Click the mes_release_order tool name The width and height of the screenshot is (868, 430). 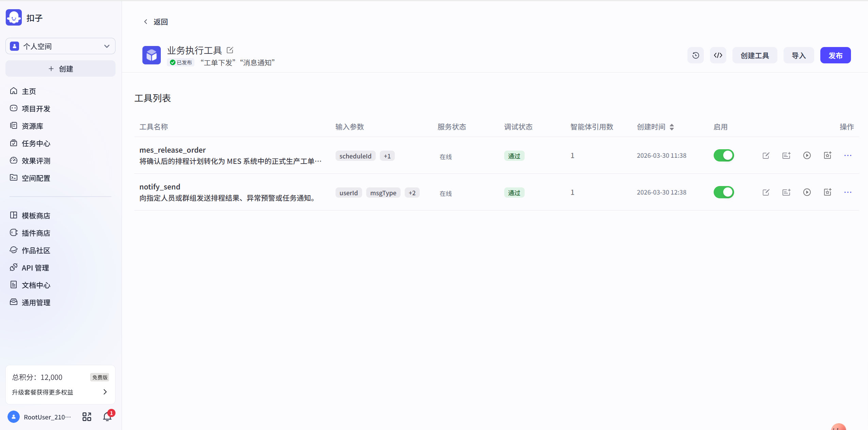(172, 150)
